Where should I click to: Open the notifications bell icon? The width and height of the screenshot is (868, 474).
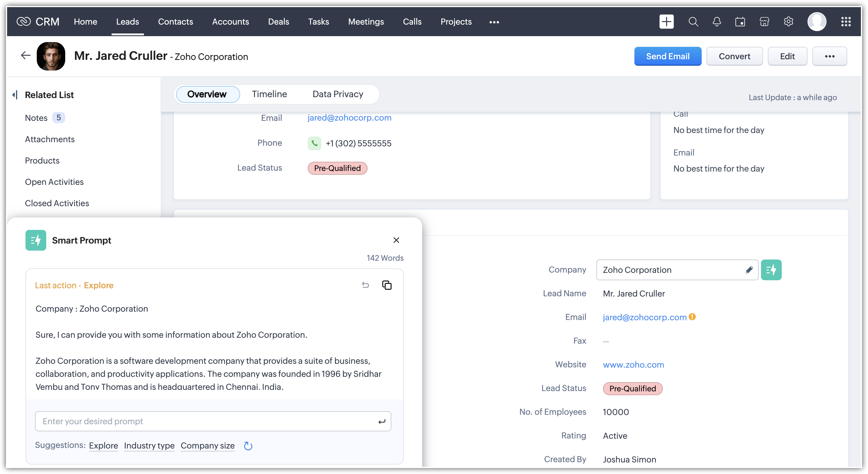coord(717,22)
